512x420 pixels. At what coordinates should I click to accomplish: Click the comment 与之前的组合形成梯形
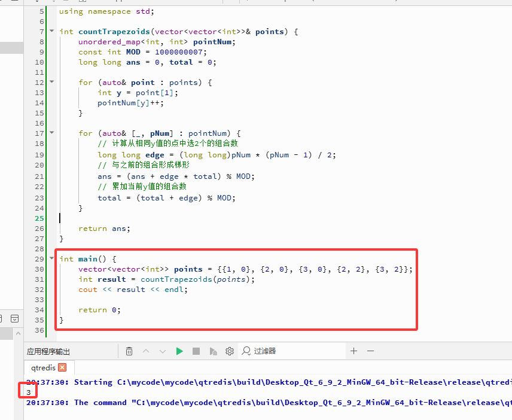[144, 165]
